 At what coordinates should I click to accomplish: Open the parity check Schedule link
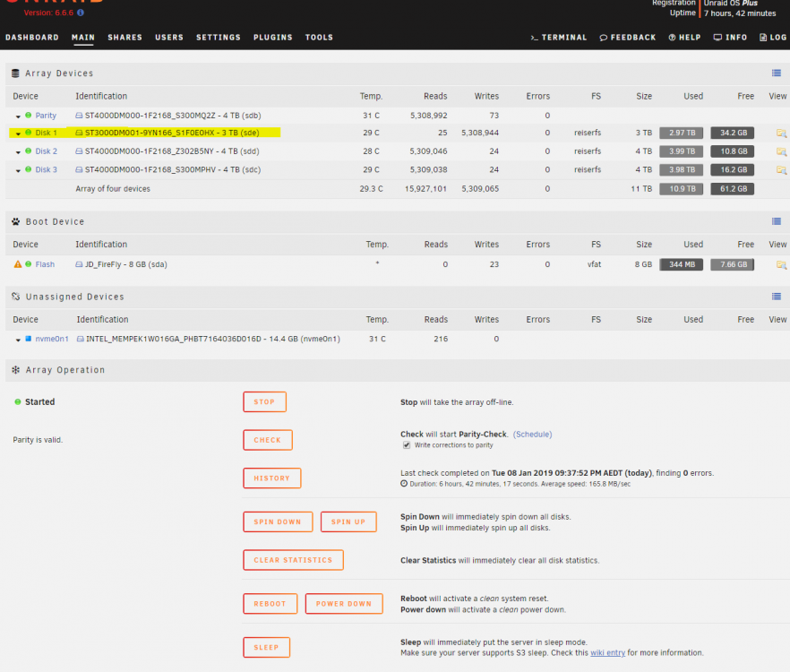pyautogui.click(x=533, y=434)
